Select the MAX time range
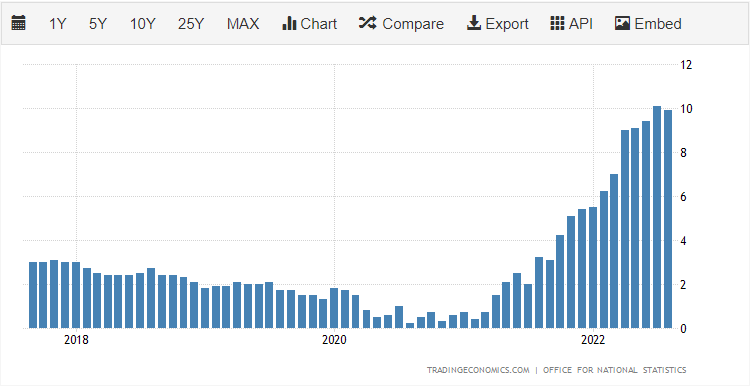The height and width of the screenshot is (389, 751). click(243, 23)
